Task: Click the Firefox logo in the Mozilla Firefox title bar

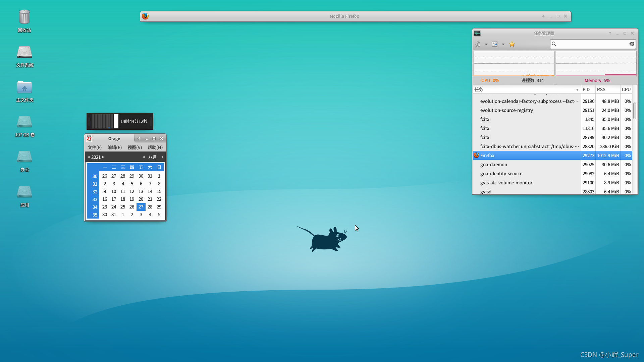Action: point(145,16)
